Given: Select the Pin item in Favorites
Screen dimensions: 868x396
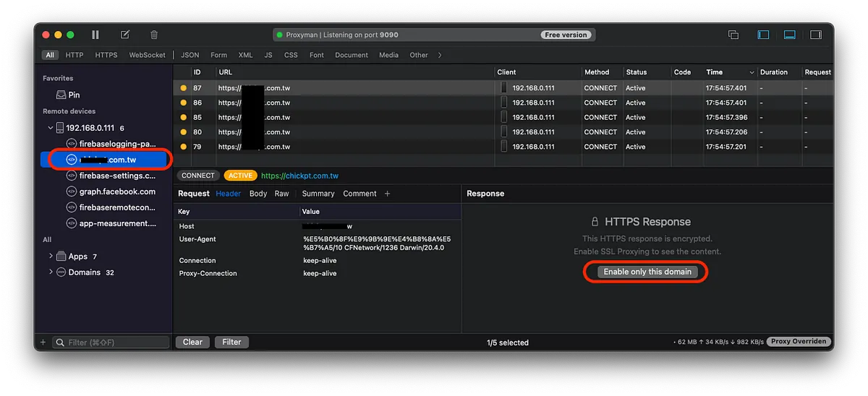Looking at the screenshot, I should click(73, 95).
